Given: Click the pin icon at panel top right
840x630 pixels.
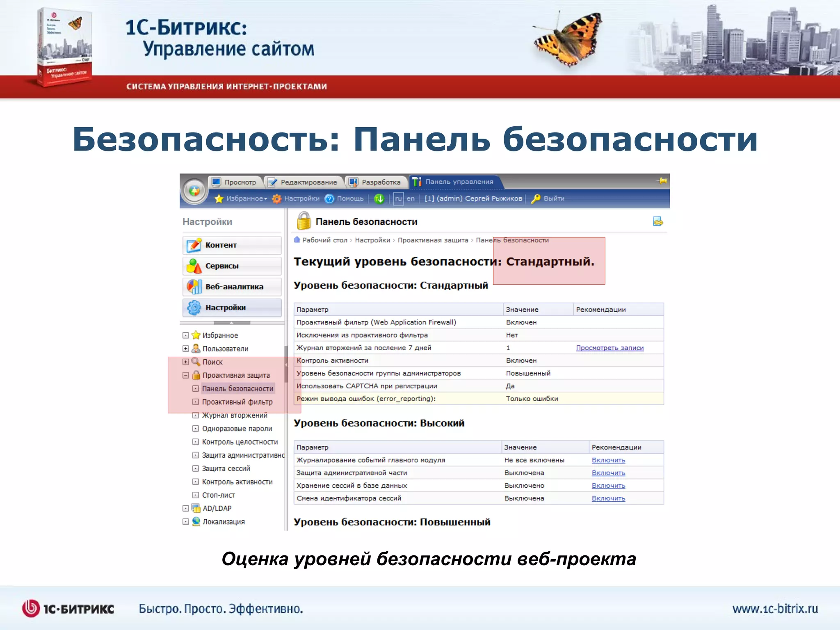Looking at the screenshot, I should click(662, 180).
